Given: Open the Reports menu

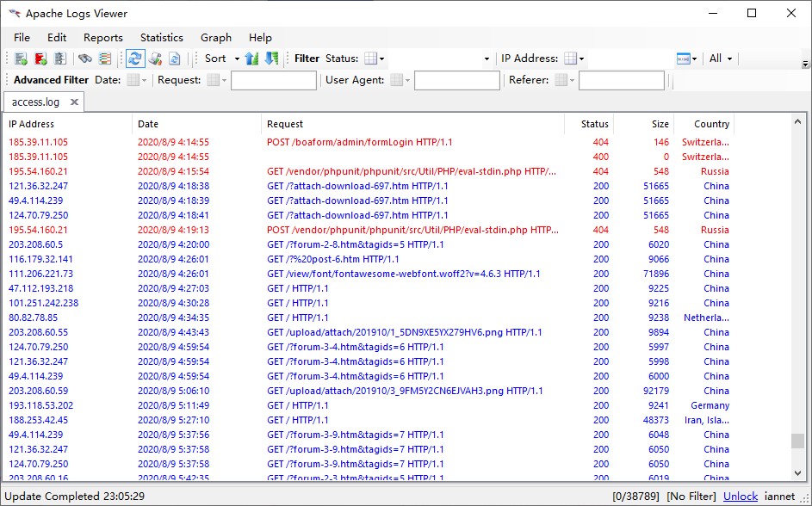Looking at the screenshot, I should click(x=103, y=37).
